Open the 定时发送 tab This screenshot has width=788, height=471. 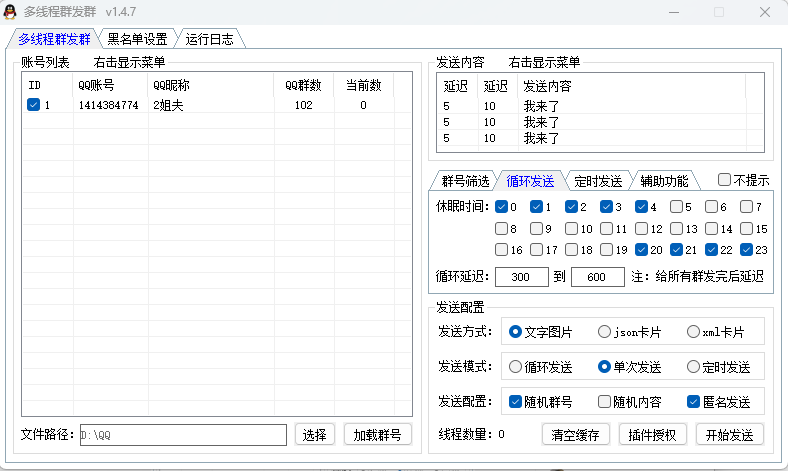pos(597,181)
